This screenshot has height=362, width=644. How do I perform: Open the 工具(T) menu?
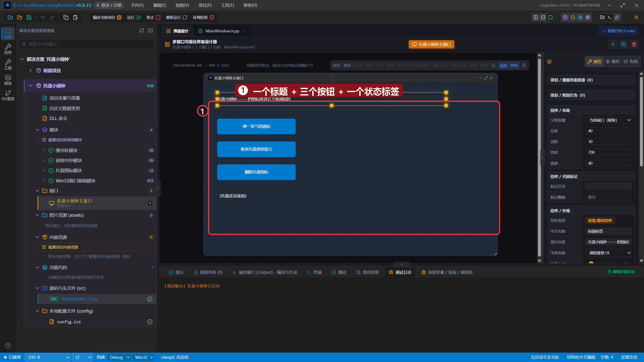tap(227, 5)
